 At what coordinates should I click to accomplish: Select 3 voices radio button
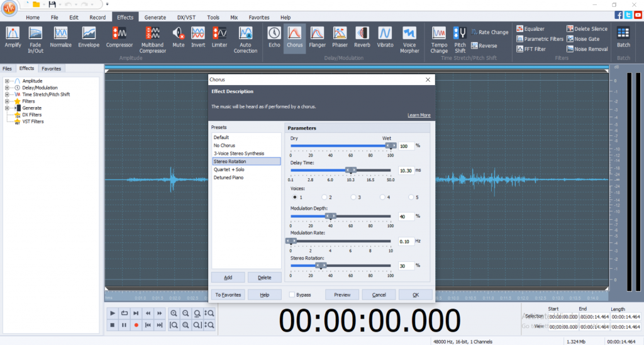[x=353, y=197]
